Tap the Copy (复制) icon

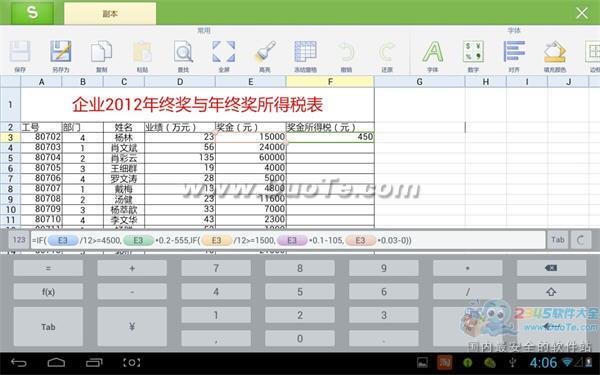pyautogui.click(x=101, y=52)
